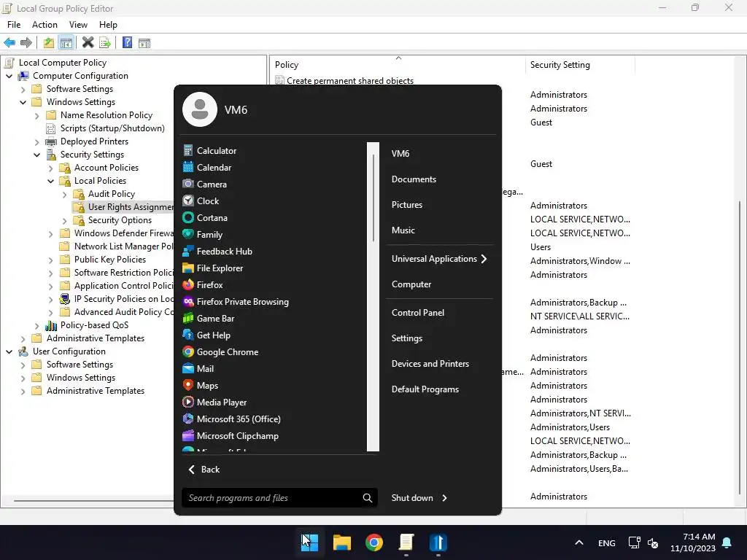Open the File menu

14,24
